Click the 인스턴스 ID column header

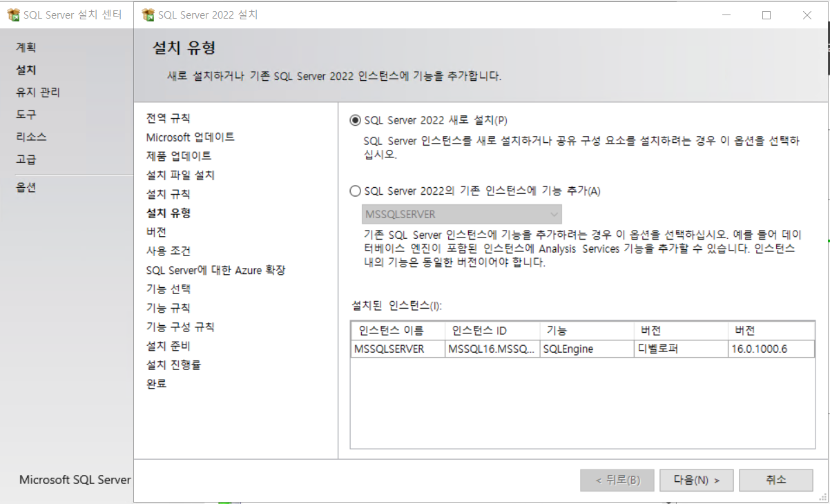[492, 331]
